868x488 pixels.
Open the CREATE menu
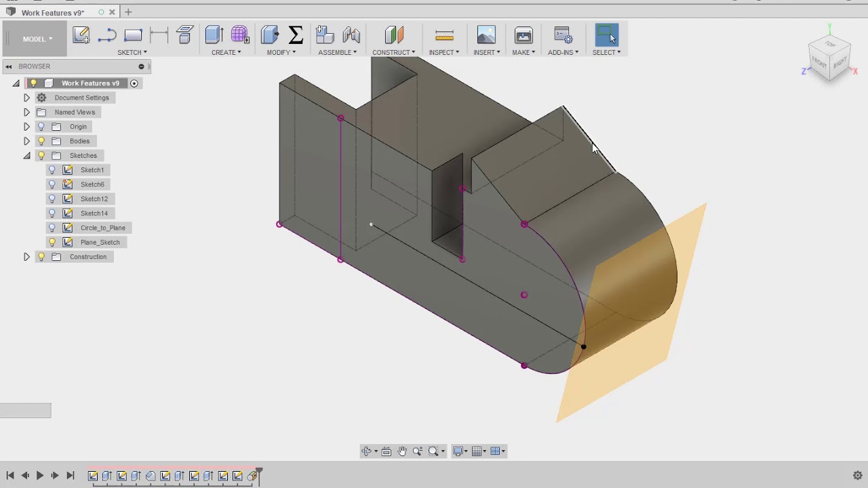(x=226, y=52)
